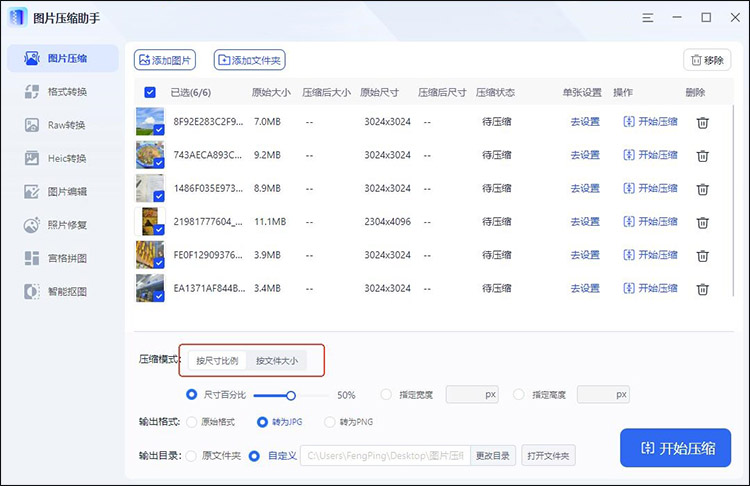Screen dimensions: 750x486
Task: Delete the 8F92E283C2F9 image row with trash icon
Action: pos(703,122)
